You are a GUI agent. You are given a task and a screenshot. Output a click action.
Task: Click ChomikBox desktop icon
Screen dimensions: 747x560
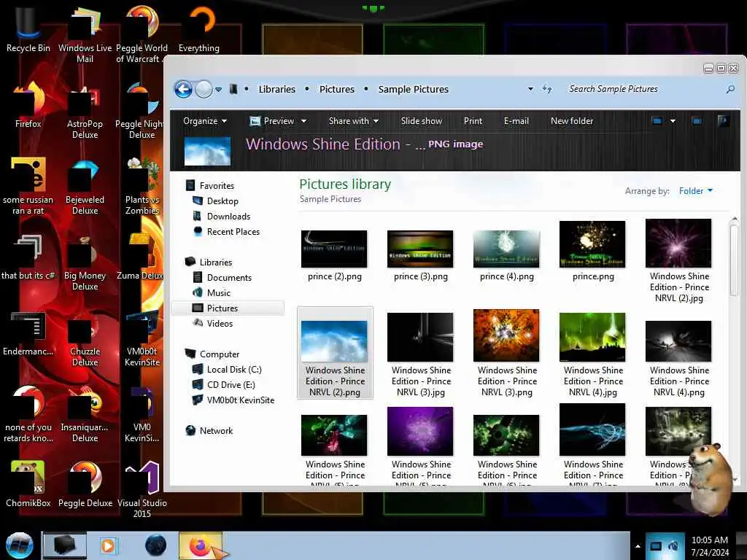click(x=28, y=483)
